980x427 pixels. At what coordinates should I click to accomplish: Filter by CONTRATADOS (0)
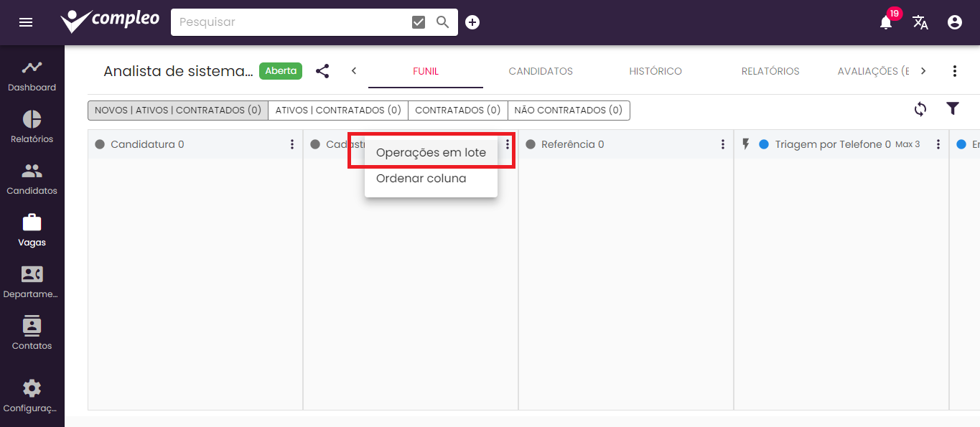[457, 110]
